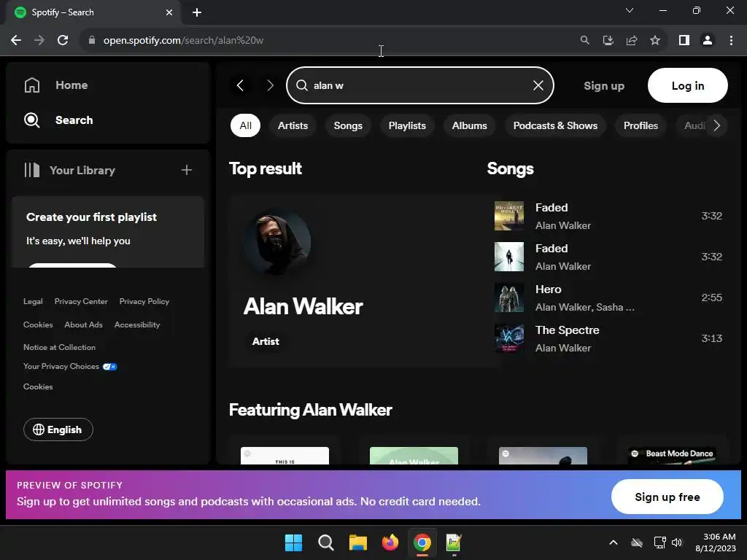Open The Spectre song title
747x560 pixels.
coord(567,330)
